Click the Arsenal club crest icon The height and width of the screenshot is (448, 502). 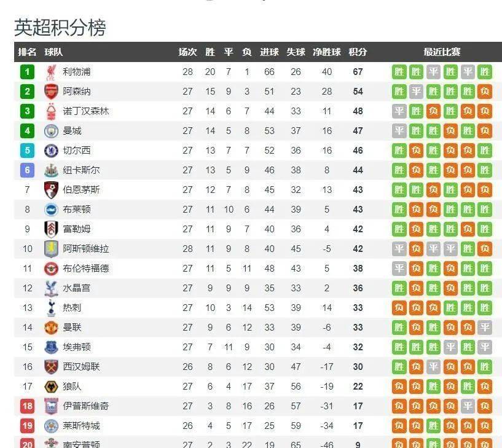(x=51, y=92)
